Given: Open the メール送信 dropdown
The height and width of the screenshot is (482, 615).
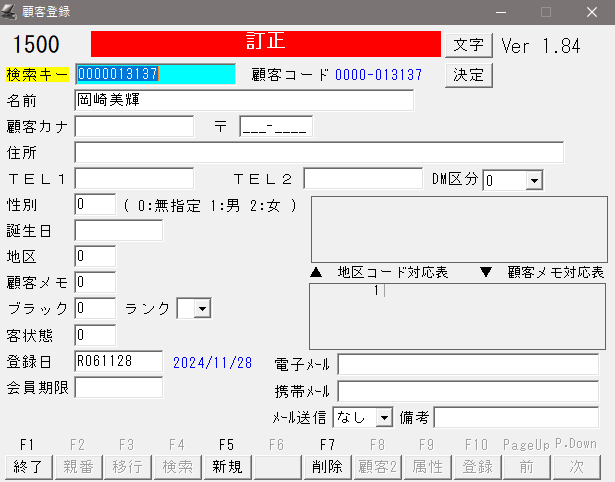Looking at the screenshot, I should 384,417.
